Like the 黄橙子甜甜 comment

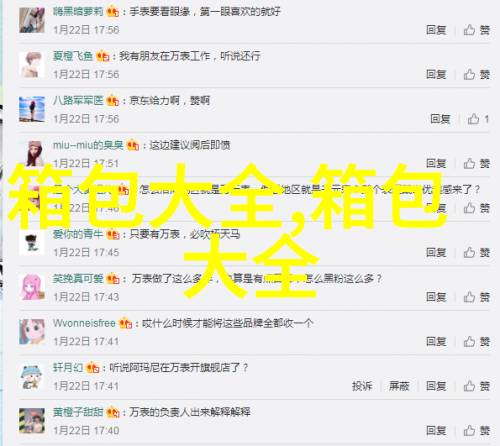tap(476, 431)
